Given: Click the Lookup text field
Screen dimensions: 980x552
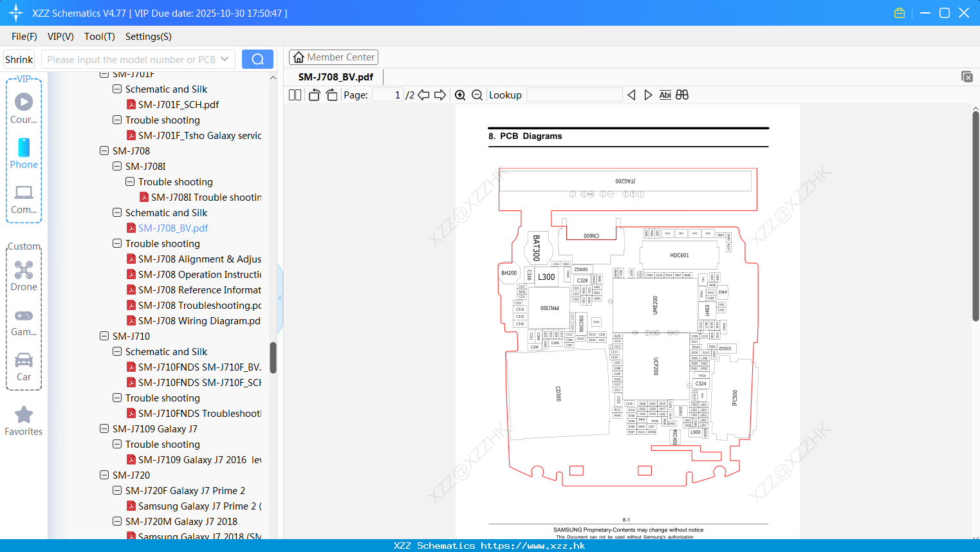Looking at the screenshot, I should (x=575, y=95).
